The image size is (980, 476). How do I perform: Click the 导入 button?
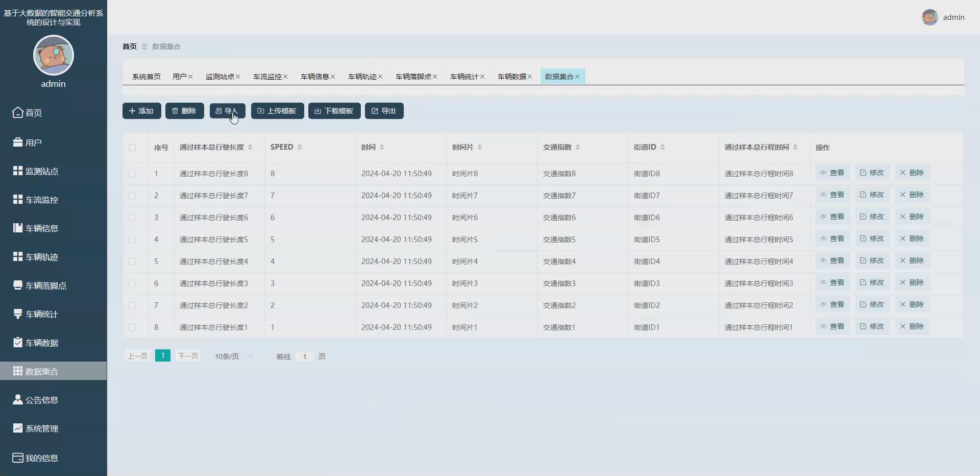pyautogui.click(x=228, y=111)
